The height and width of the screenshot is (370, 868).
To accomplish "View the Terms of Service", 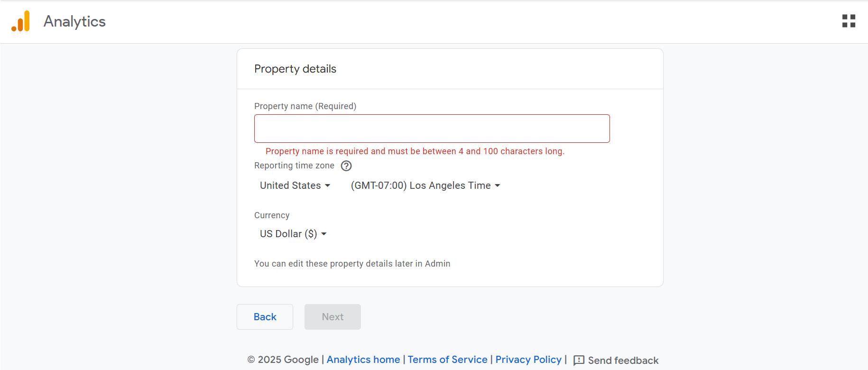I will tap(447, 360).
